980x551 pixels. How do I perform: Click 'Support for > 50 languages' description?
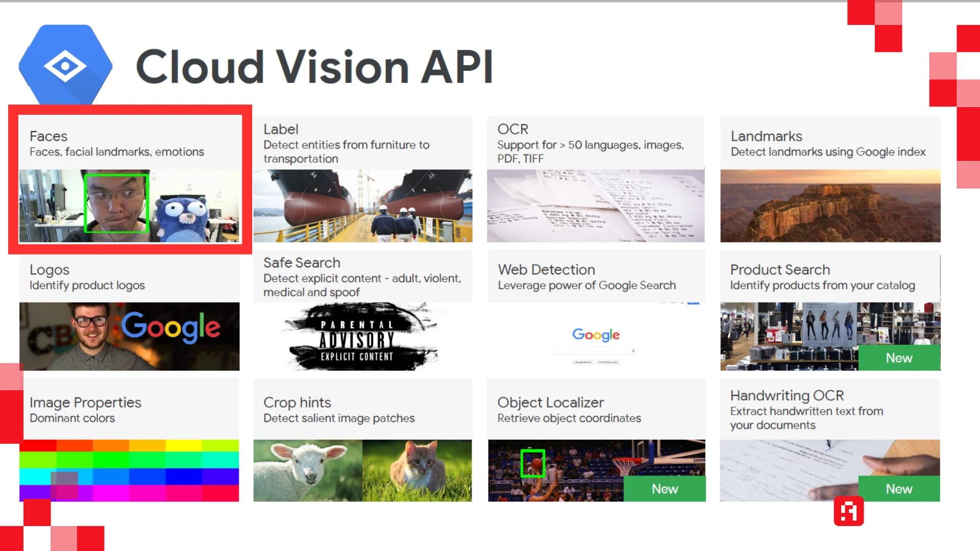click(x=591, y=152)
